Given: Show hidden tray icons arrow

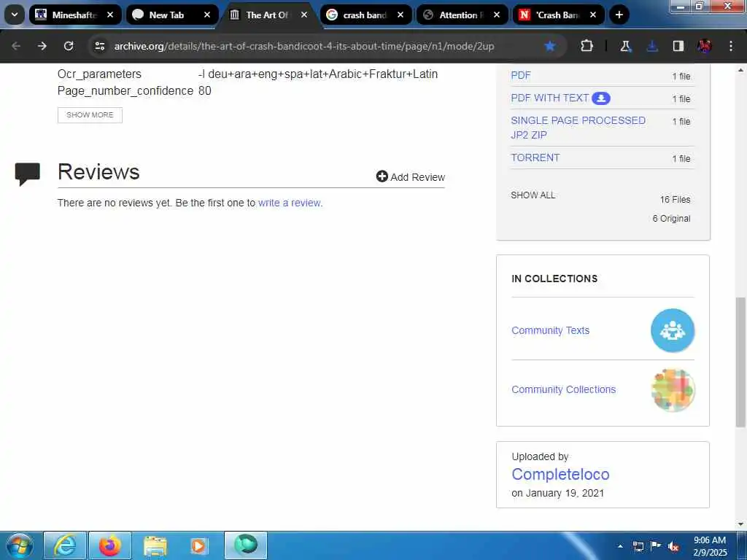Looking at the screenshot, I should (620, 546).
